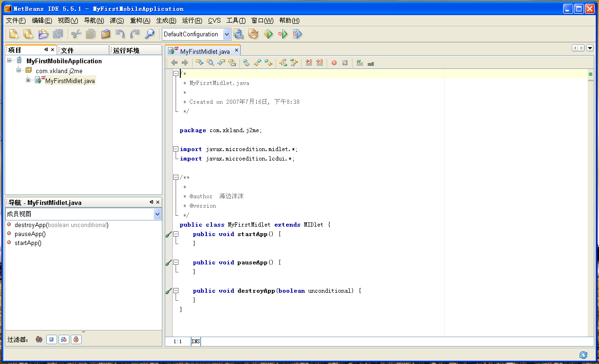Open the 成员视图 dropdown in navigator
Screen dimensions: 599x364
158,214
